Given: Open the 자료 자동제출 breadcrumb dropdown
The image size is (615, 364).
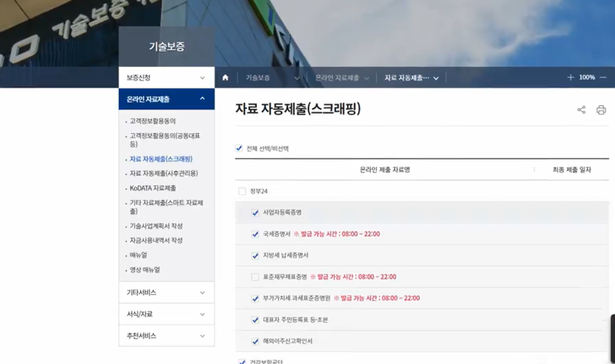Looking at the screenshot, I should pyautogui.click(x=411, y=78).
